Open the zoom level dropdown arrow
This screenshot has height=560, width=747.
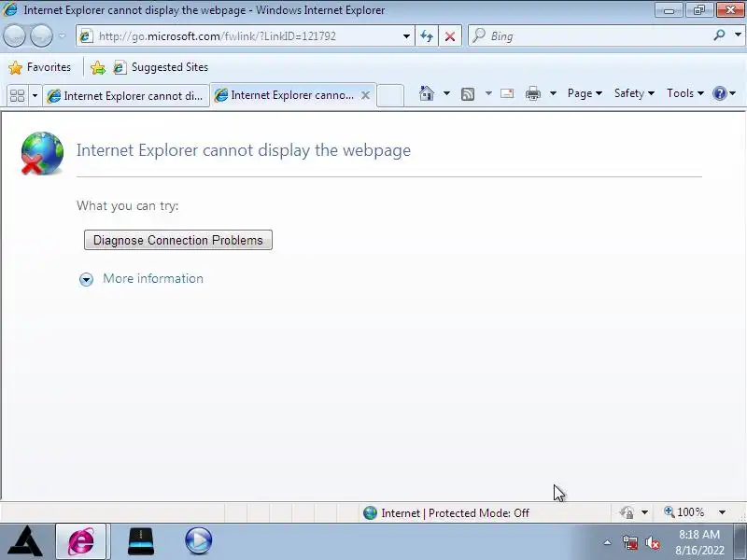tap(722, 512)
